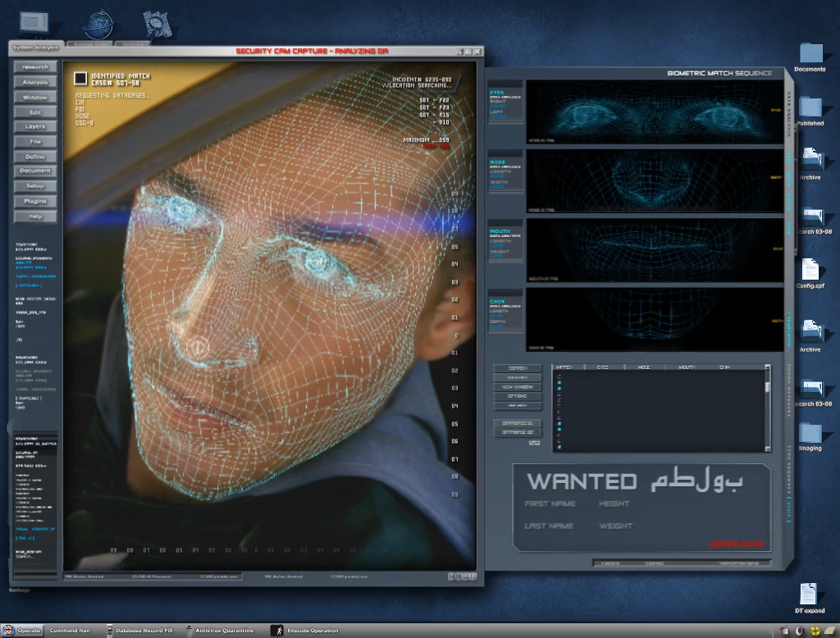Image resolution: width=840 pixels, height=638 pixels.
Task: Click the verification progress bar
Action: 682,563
